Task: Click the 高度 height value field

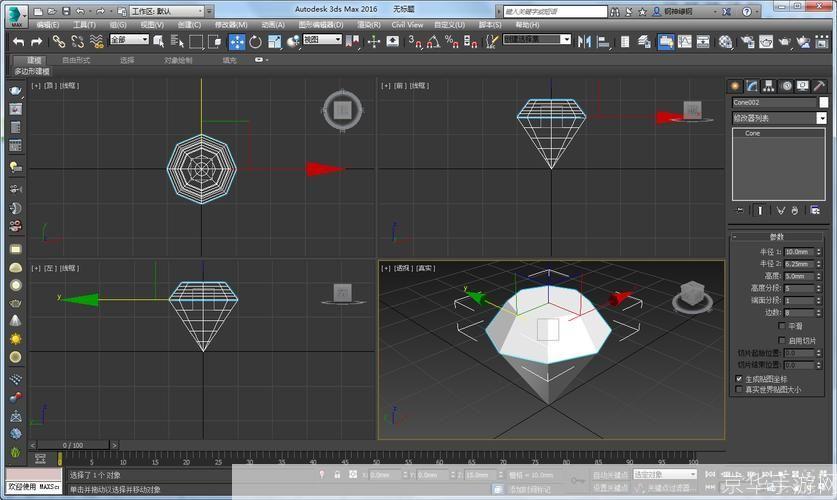Action: (799, 276)
